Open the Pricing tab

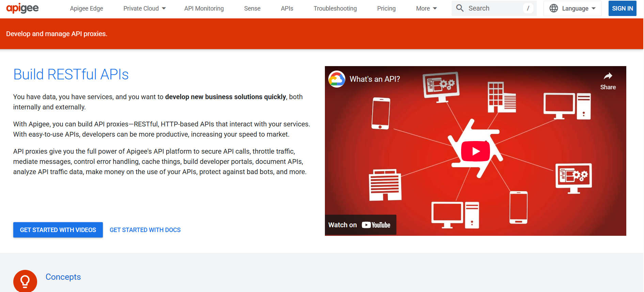pos(387,9)
